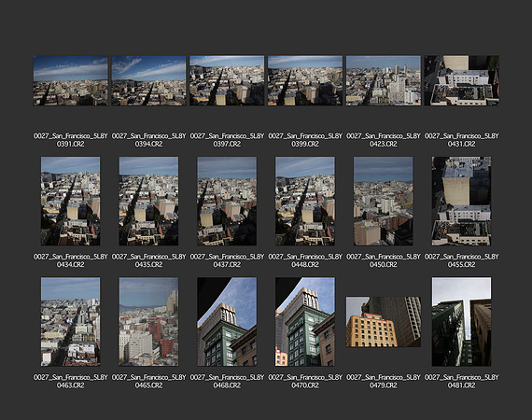Click the file name ending 0450.CR2

pos(383,260)
